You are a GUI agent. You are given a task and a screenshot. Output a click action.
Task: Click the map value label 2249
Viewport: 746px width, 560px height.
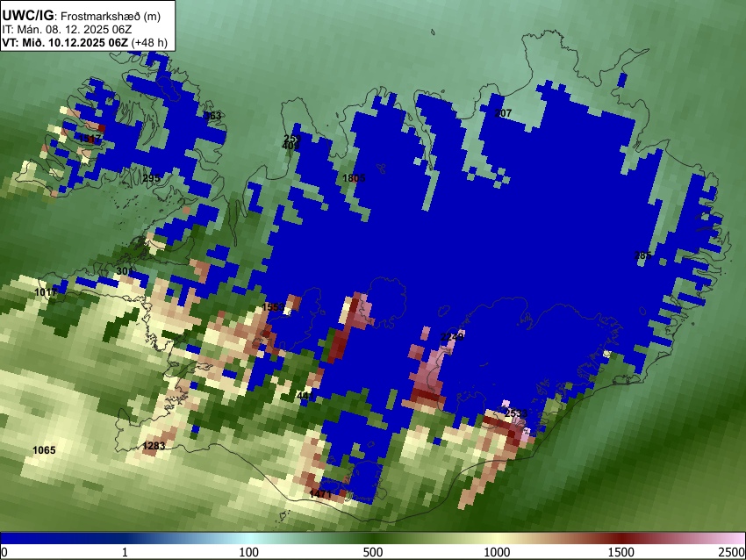(x=452, y=337)
